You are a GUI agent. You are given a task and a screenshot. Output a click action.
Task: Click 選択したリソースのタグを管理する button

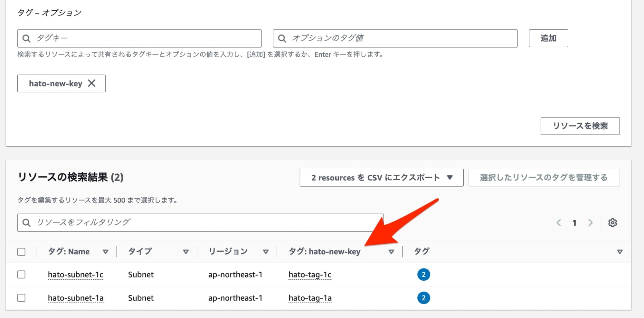tap(544, 178)
